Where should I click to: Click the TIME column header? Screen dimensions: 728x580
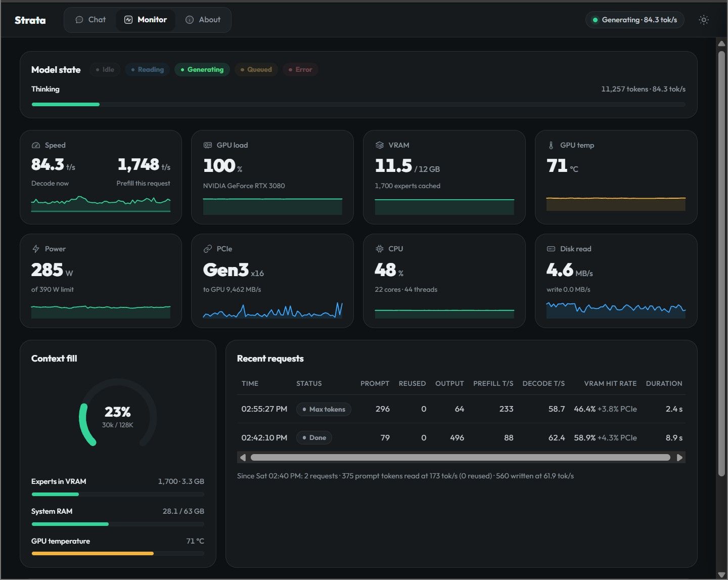click(250, 383)
